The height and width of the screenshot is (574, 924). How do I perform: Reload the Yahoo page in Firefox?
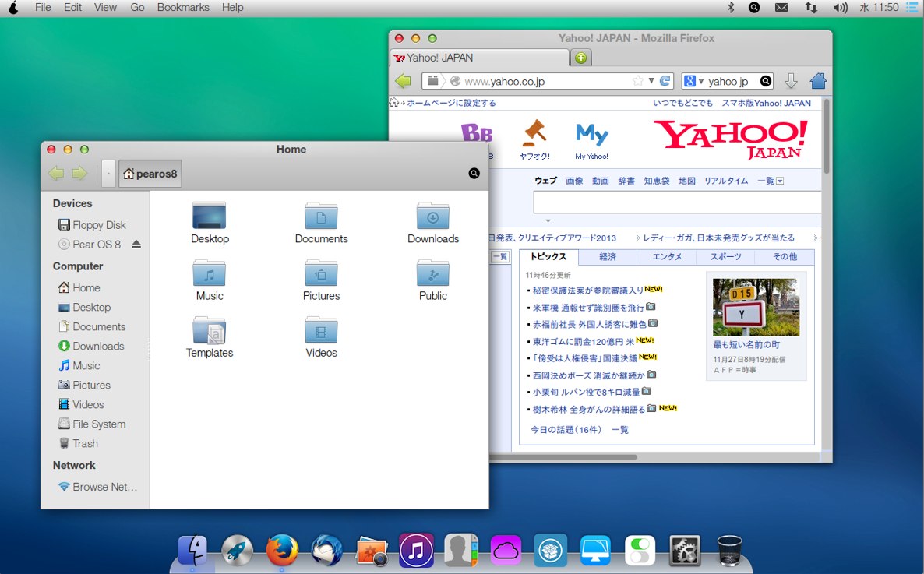coord(665,81)
